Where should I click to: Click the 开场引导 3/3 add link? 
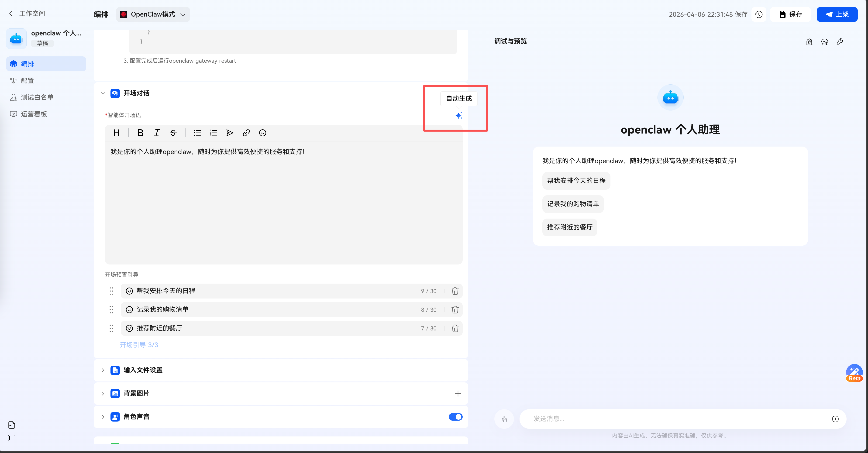click(135, 345)
